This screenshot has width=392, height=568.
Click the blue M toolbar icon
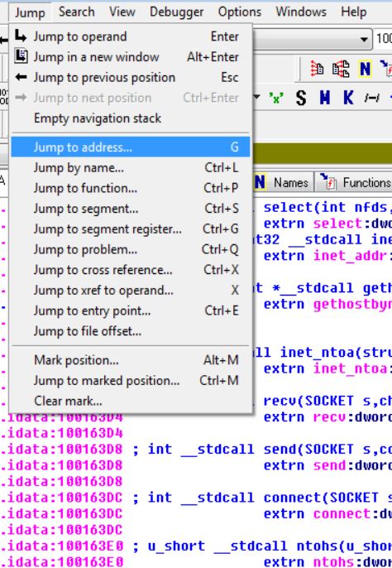pos(325,98)
